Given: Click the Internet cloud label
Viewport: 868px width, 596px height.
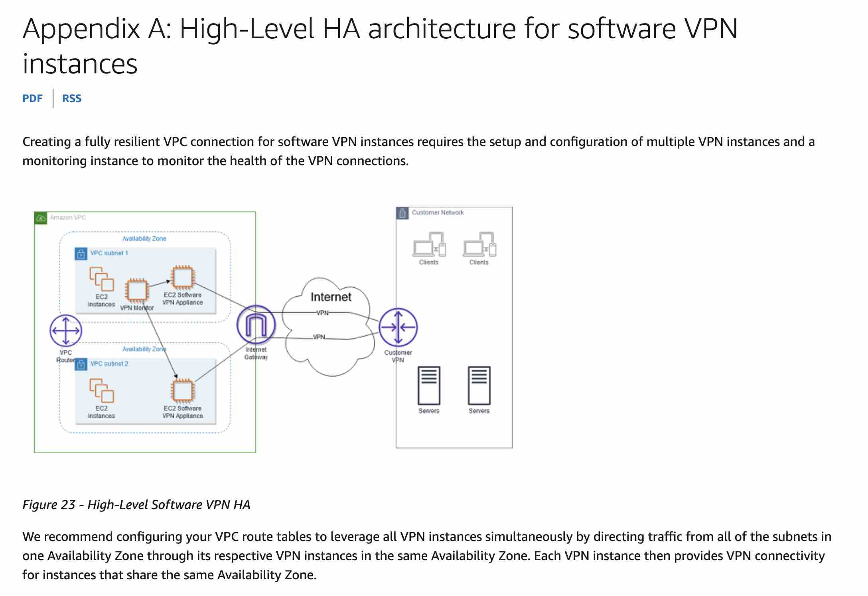Looking at the screenshot, I should click(x=331, y=297).
